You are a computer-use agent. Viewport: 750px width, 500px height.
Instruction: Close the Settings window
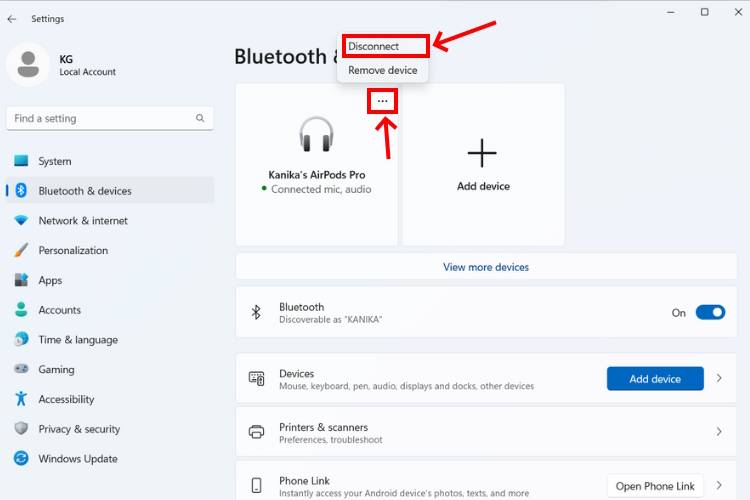(738, 12)
